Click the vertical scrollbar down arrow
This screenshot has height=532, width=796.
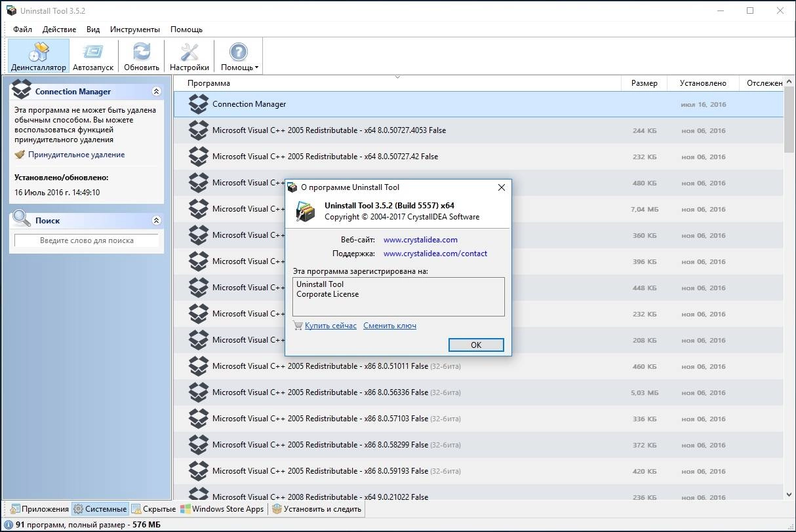(789, 494)
